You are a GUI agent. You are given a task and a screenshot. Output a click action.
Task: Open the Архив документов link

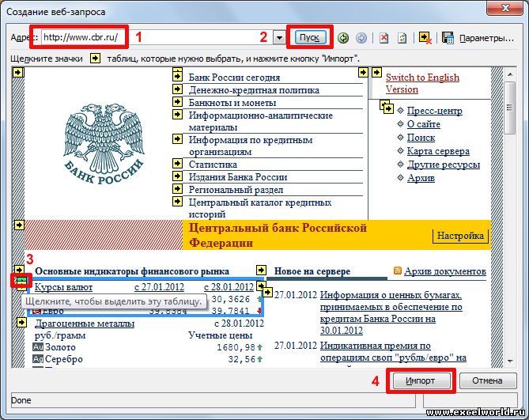[x=445, y=271]
